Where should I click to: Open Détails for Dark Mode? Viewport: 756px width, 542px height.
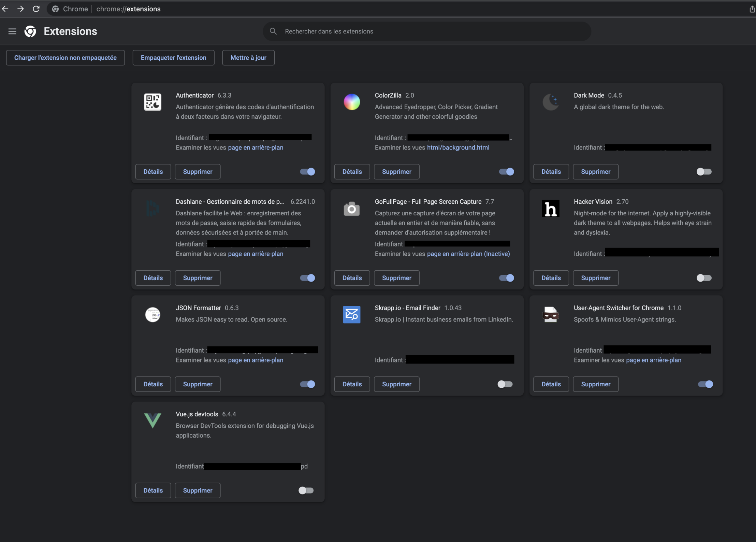point(551,172)
